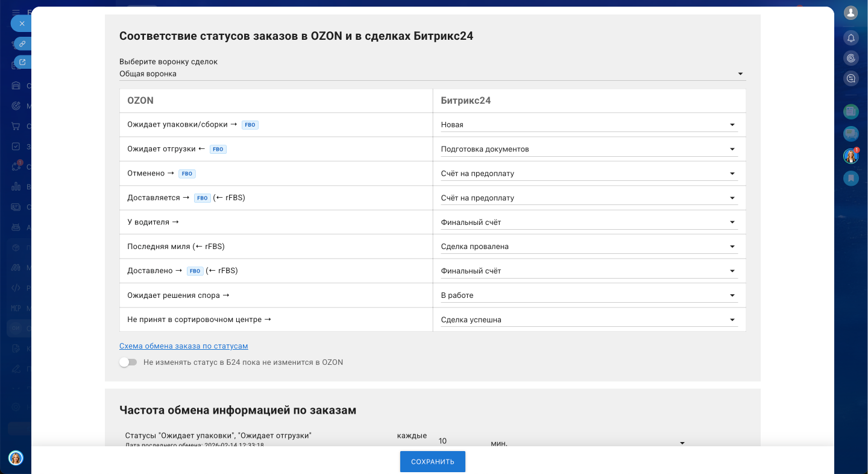Open the news feed icon in right sidebar
The width and height of the screenshot is (868, 474).
click(851, 111)
